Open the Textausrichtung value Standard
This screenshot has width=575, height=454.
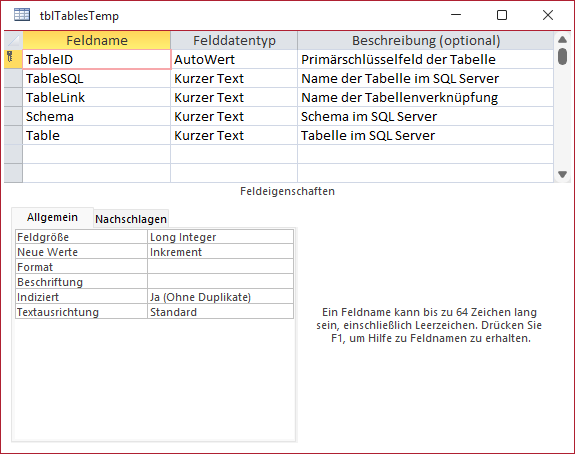click(220, 312)
